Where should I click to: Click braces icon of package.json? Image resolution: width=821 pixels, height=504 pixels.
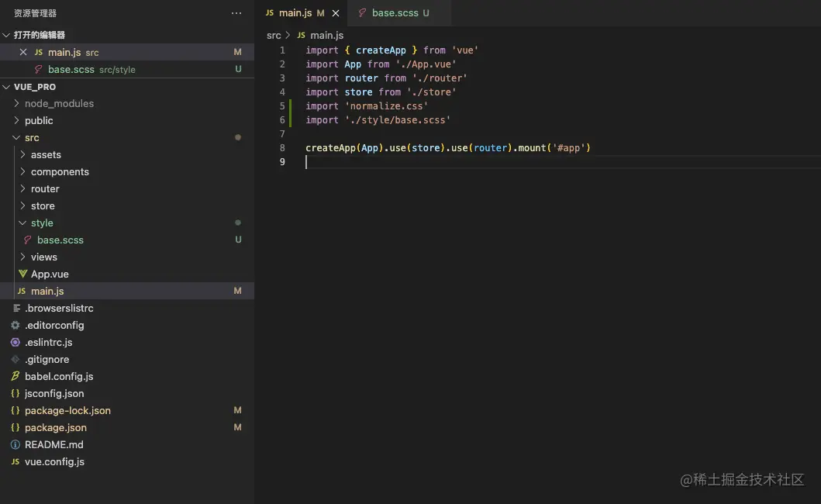(x=16, y=427)
